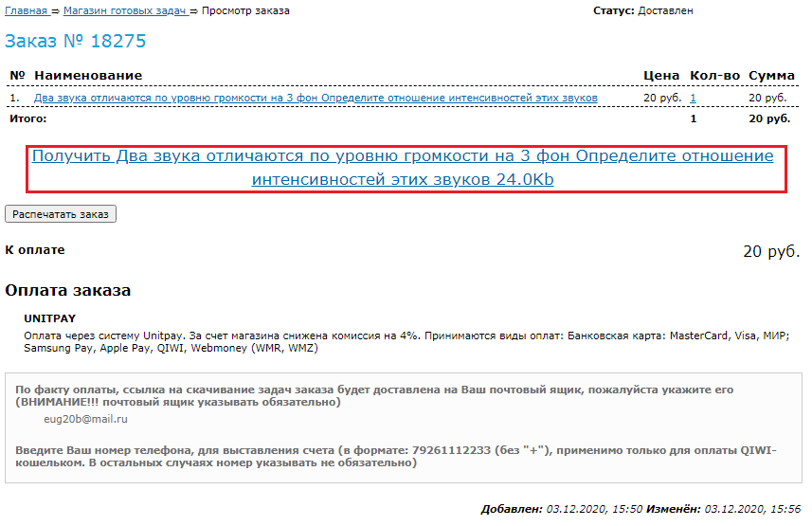Viewport: 812px width, 526px height.
Task: Download the file via Получить link 24.0Kb
Action: pyautogui.click(x=403, y=168)
